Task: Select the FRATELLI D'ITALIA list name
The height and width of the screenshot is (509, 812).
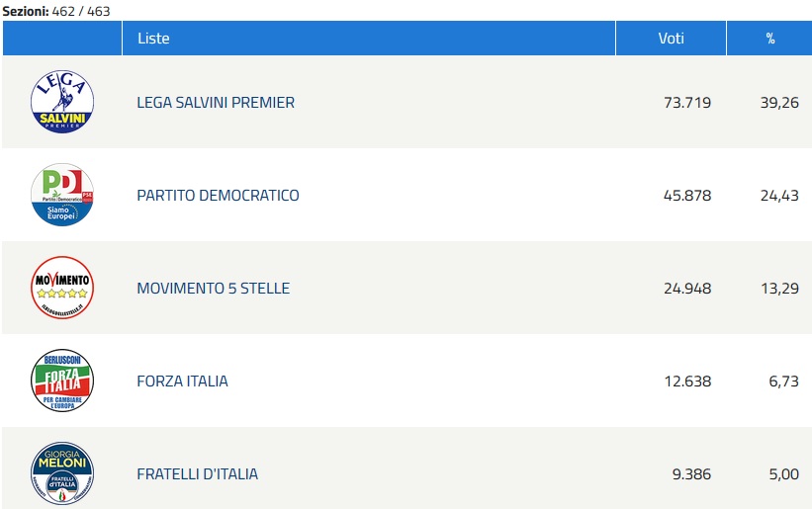Action: click(197, 473)
